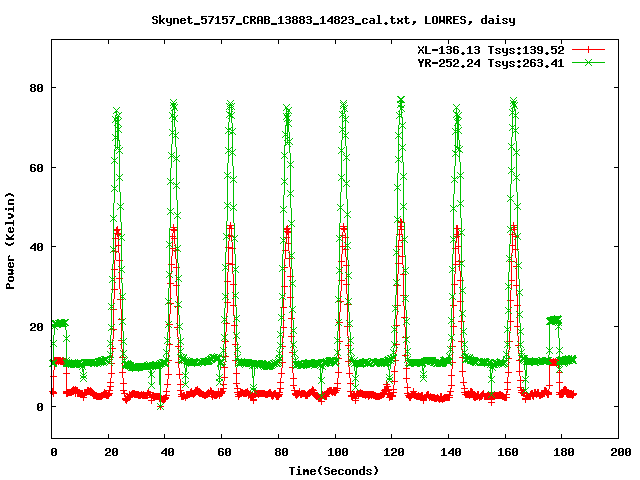Viewport: 640px width, 480px height.
Task: Click the Power (Kelvin) y-axis label
Action: click(11, 241)
